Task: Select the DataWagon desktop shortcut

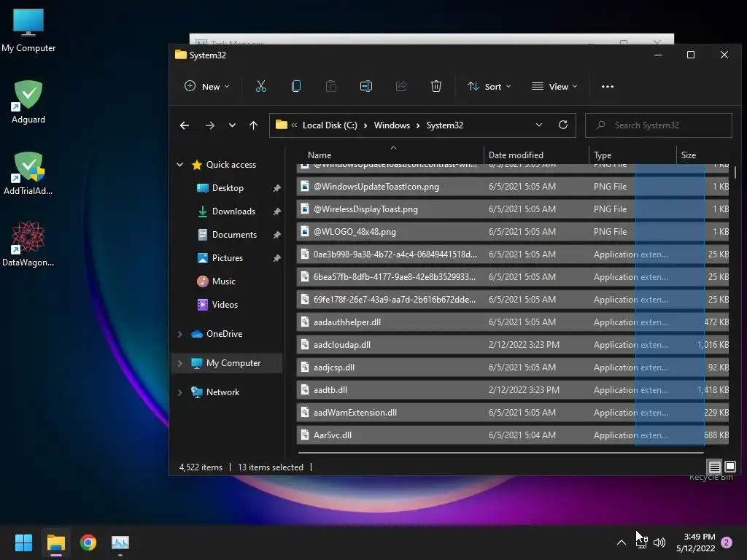Action: click(28, 244)
